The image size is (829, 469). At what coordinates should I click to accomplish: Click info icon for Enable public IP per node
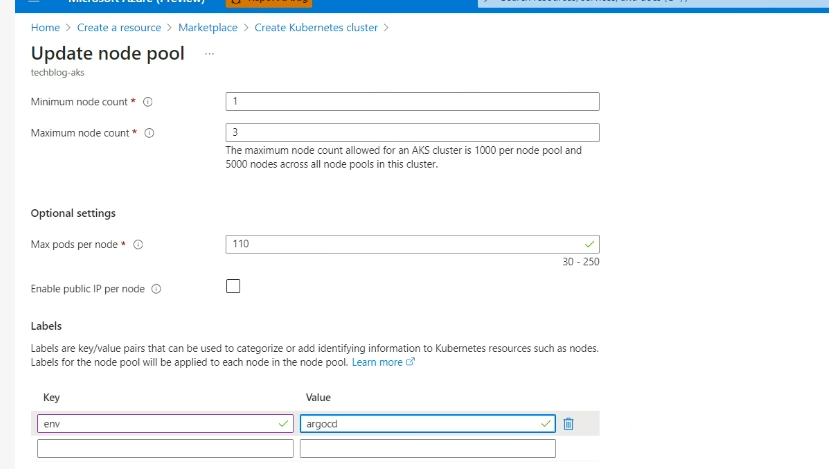tap(156, 289)
